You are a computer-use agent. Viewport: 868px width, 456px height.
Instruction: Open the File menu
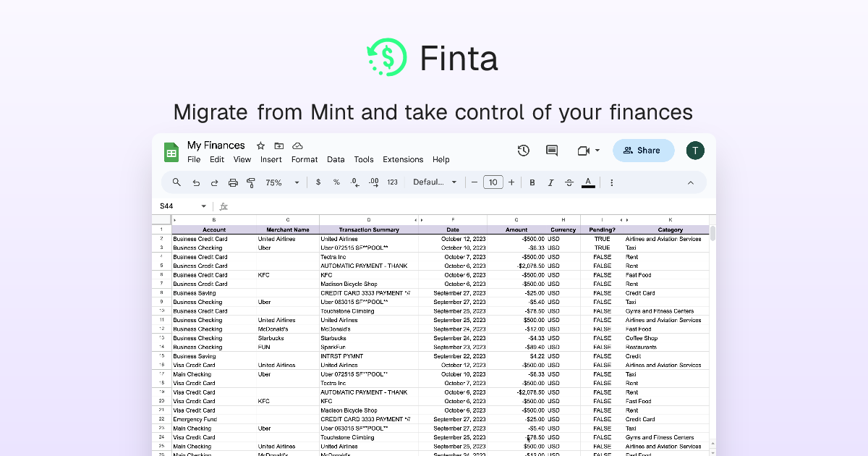[x=194, y=160]
